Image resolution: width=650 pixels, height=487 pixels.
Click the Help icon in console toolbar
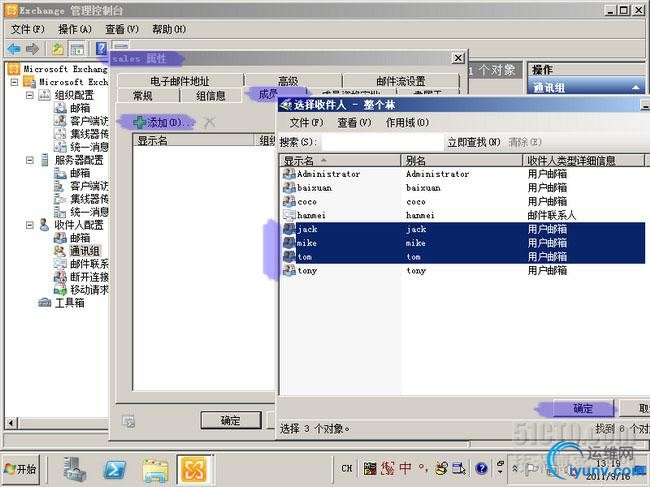point(101,48)
